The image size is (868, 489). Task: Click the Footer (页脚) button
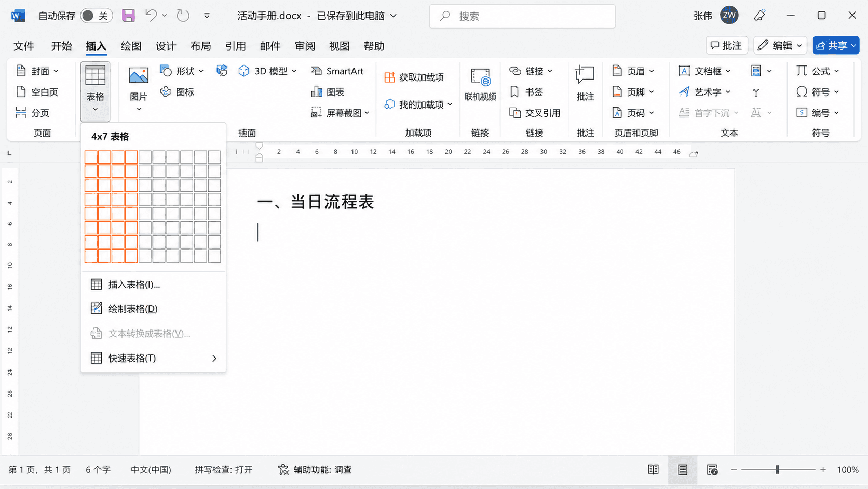(633, 92)
